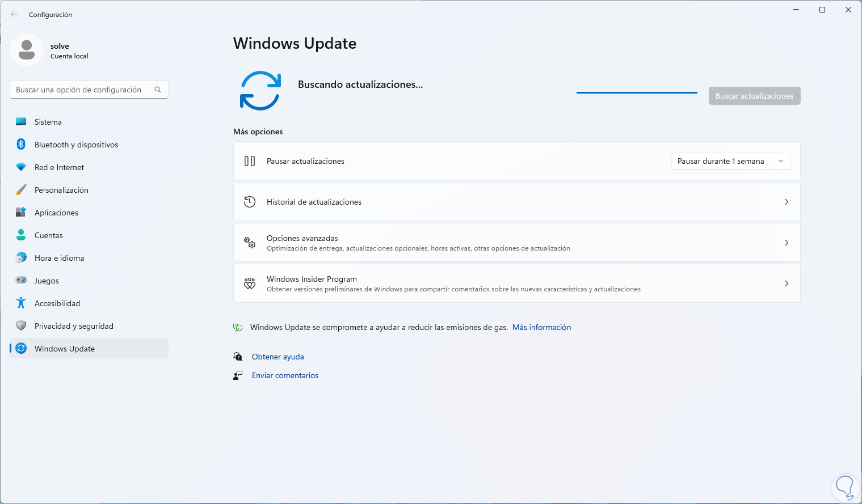Screen dimensions: 862x504
Task: Click Buscar actualizaciones button
Action: point(755,96)
